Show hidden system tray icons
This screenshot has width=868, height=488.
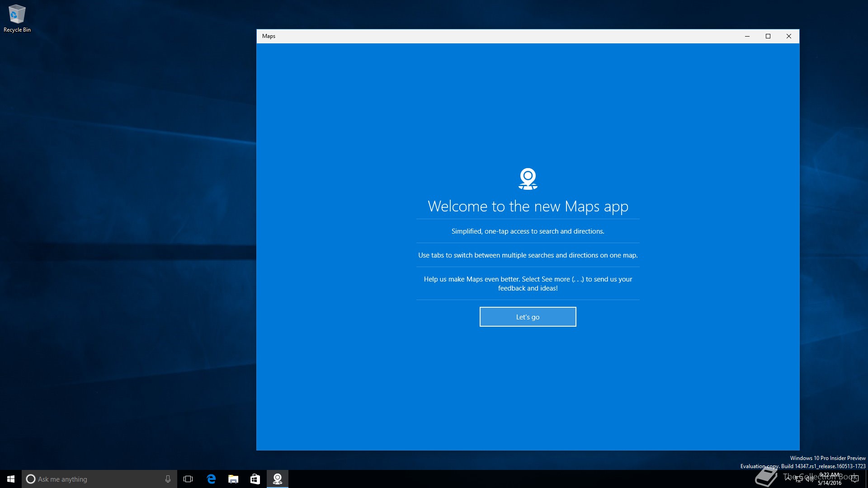tap(788, 479)
